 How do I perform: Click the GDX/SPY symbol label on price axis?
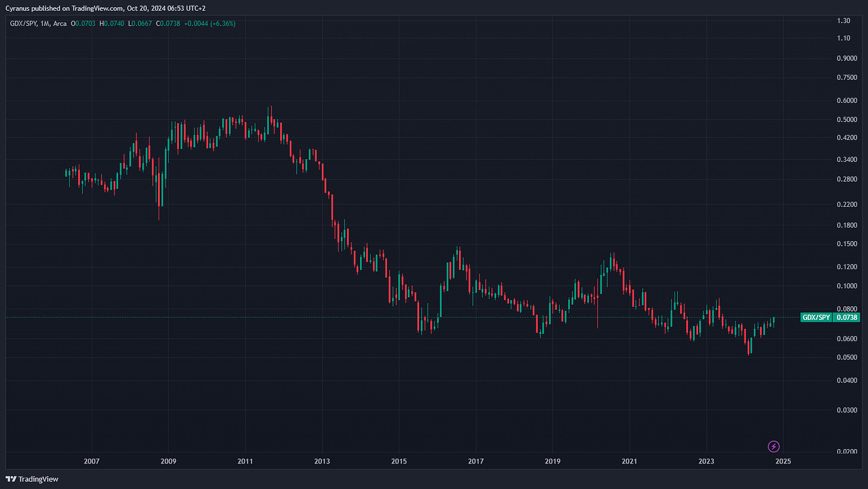pyautogui.click(x=816, y=317)
